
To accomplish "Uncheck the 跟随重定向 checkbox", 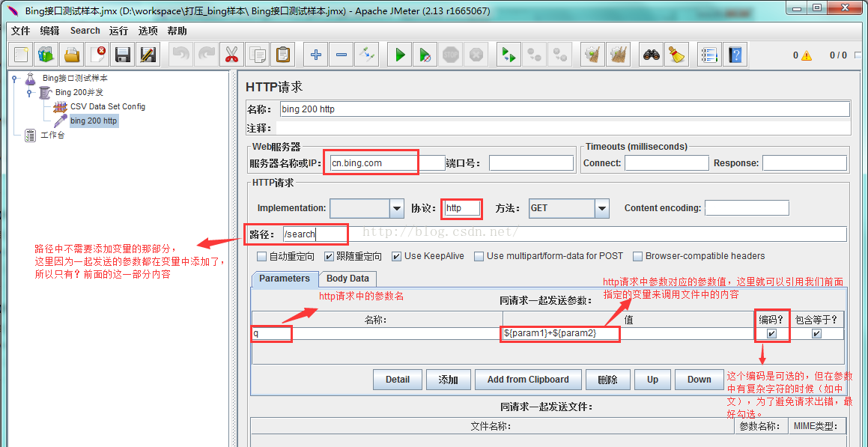I will (x=329, y=257).
